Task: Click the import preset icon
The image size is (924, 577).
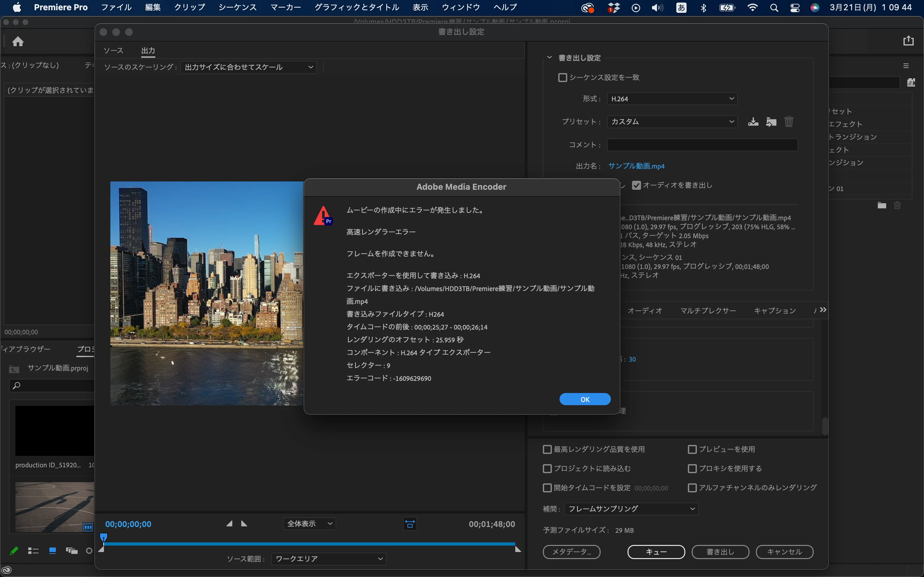Action: coord(771,122)
